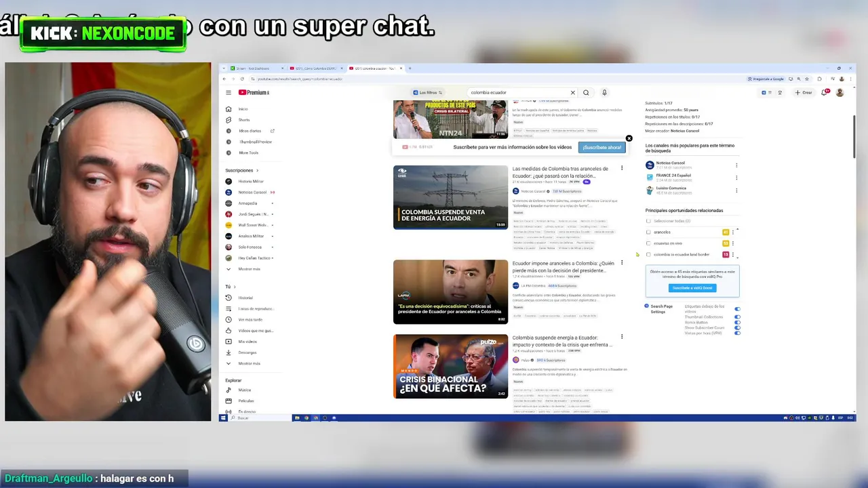Image resolution: width=868 pixels, height=488 pixels.
Task: Open the account avatar menu
Action: [840, 92]
